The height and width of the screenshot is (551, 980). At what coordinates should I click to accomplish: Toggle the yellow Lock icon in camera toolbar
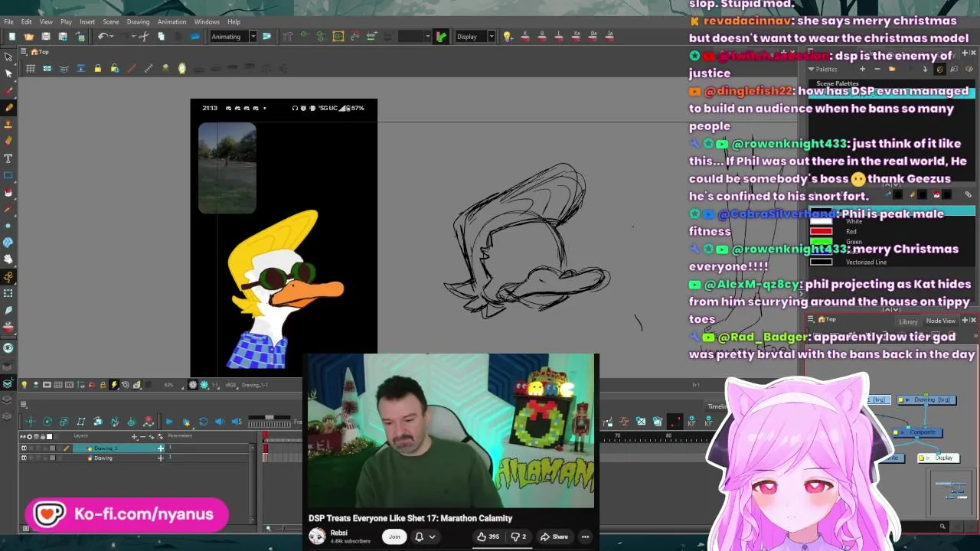[97, 69]
